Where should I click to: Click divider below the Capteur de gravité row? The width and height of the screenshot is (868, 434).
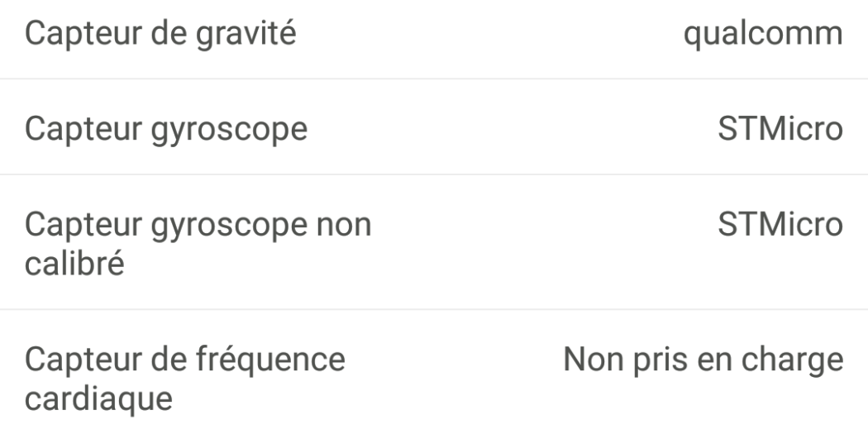coord(434,79)
